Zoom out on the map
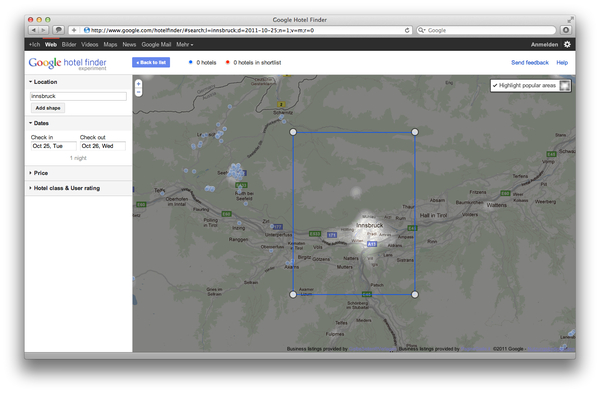This screenshot has height=393, width=600. point(139,92)
